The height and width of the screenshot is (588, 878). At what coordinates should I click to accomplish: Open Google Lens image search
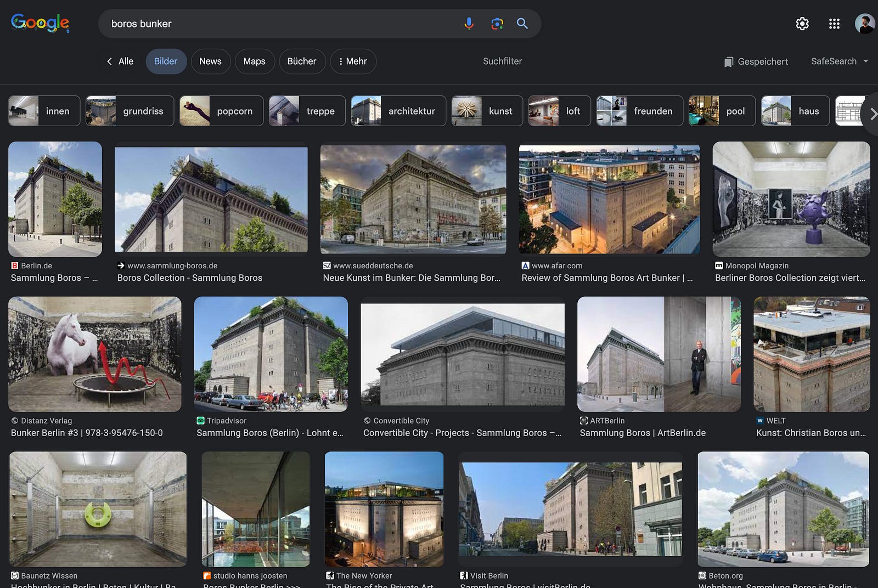click(x=497, y=24)
